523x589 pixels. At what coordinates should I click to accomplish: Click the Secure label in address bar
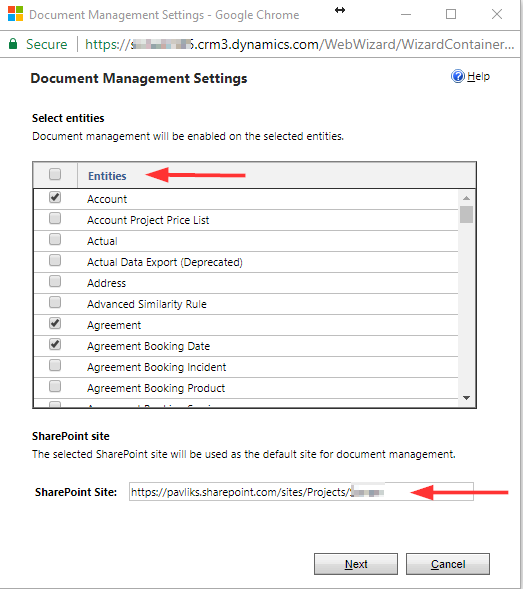click(x=47, y=44)
